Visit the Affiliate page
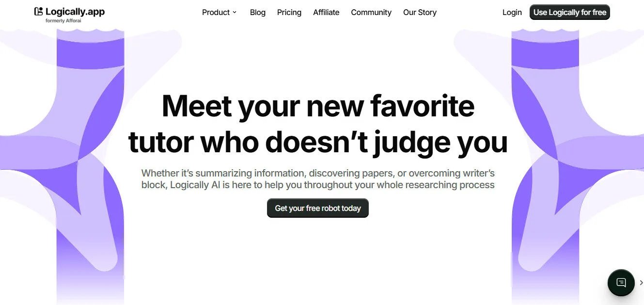Screen dimensions: 644x305 click(x=326, y=12)
